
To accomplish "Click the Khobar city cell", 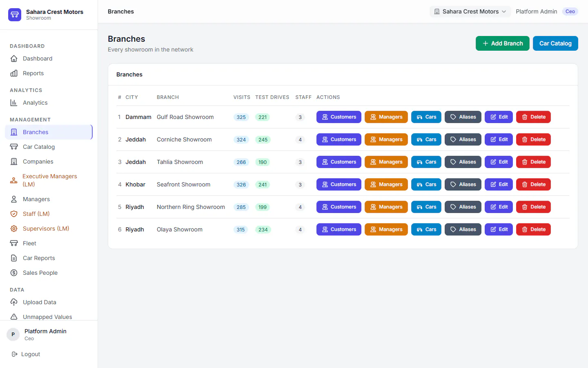I will point(136,184).
